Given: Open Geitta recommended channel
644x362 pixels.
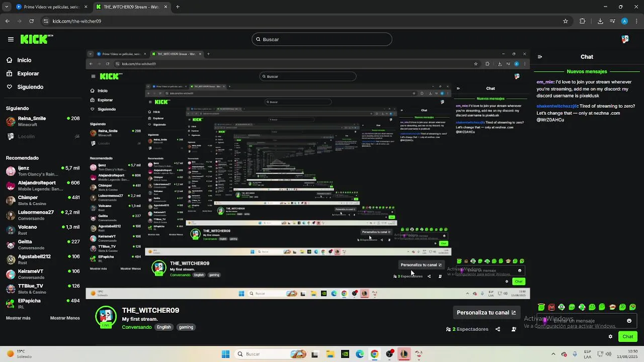Looking at the screenshot, I should click(43, 244).
